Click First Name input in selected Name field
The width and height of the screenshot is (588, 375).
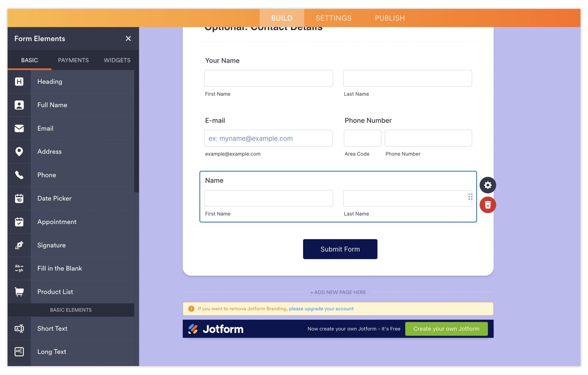point(268,198)
